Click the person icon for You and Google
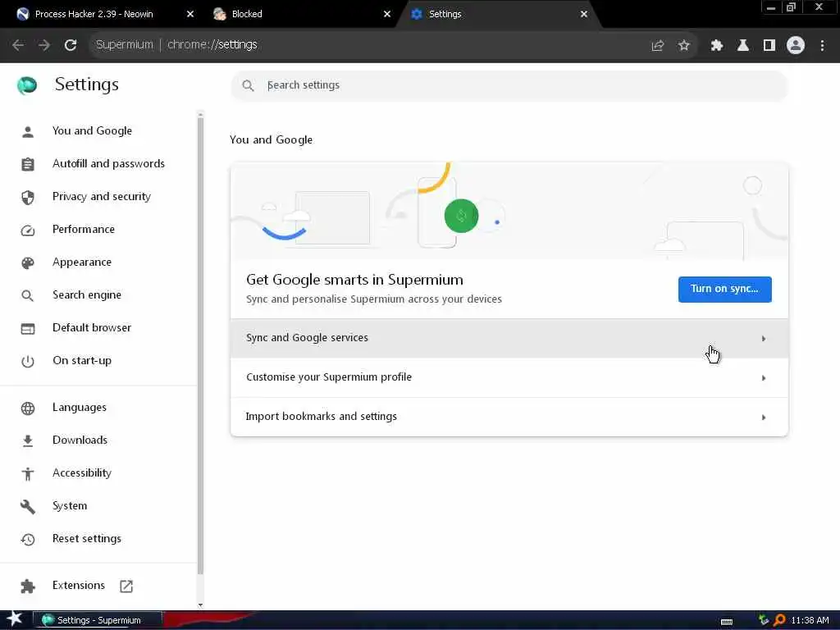 pos(28,132)
